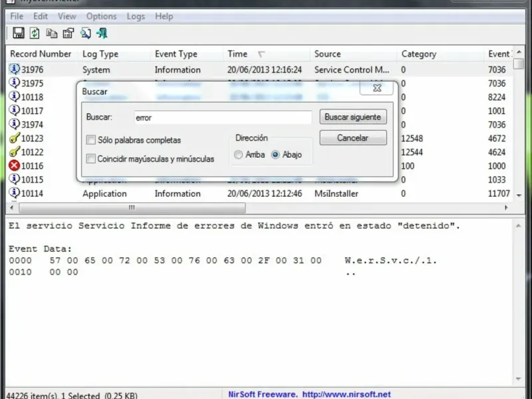Click the Refresh toolbar icon
The image size is (532, 399).
[x=35, y=33]
